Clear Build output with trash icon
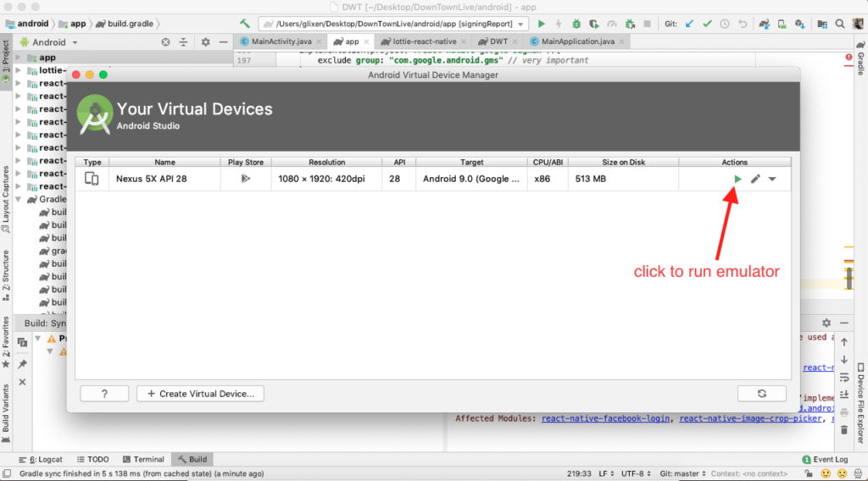The width and height of the screenshot is (868, 481). [844, 429]
